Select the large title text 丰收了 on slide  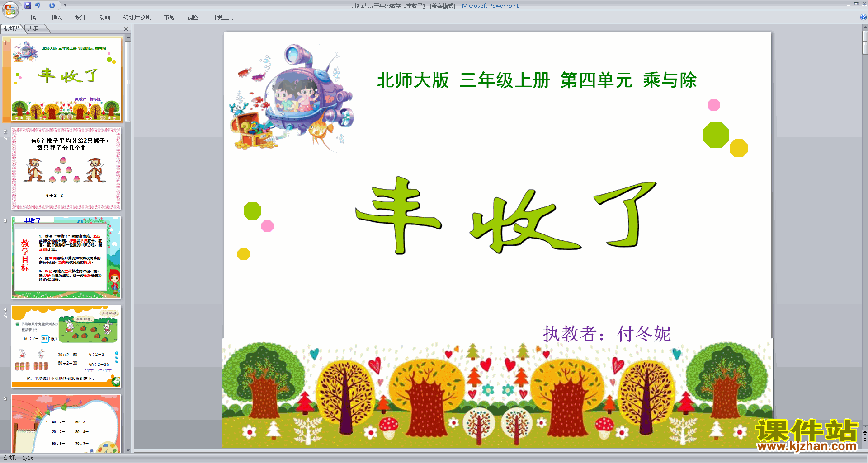pos(506,215)
